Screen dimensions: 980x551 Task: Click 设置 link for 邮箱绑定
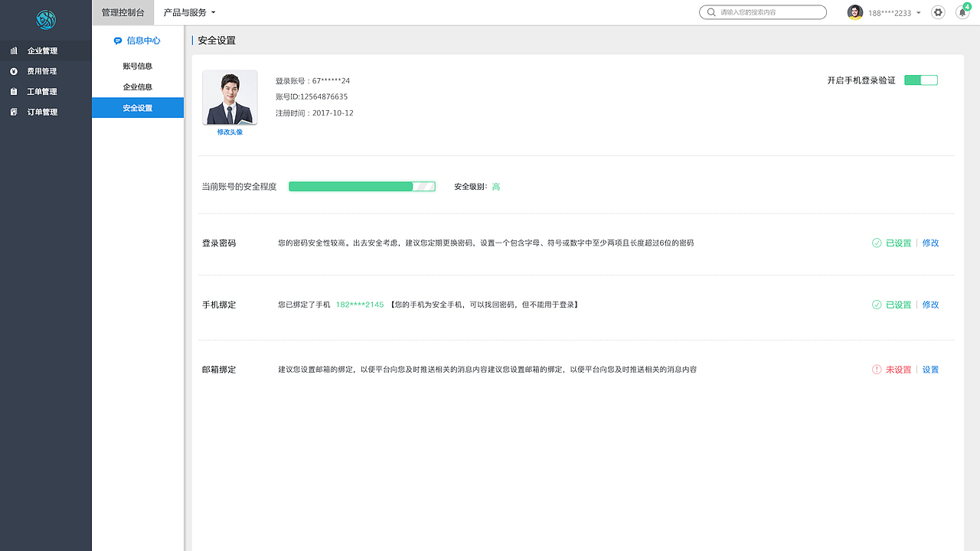tap(930, 370)
